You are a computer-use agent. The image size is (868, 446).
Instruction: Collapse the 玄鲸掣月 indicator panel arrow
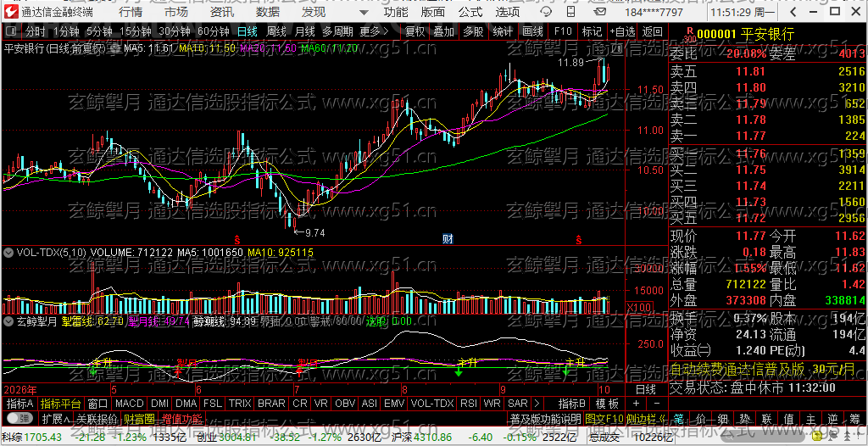tap(8, 321)
